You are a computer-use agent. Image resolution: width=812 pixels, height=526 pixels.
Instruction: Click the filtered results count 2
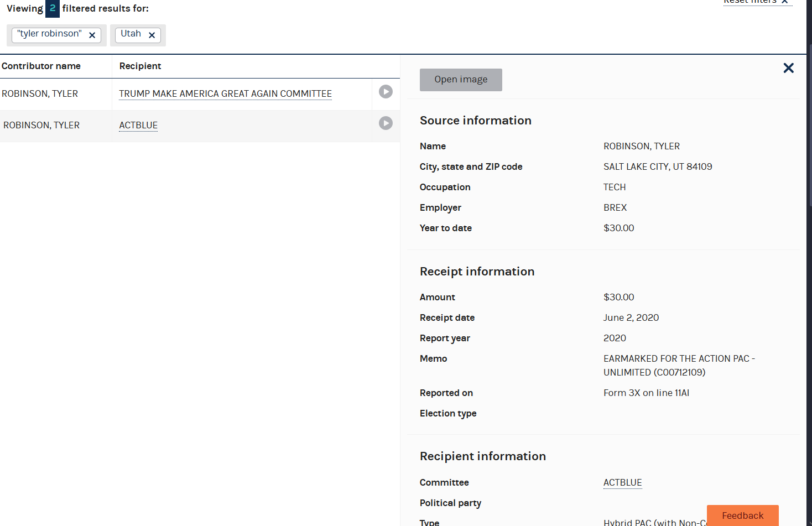[x=53, y=8]
